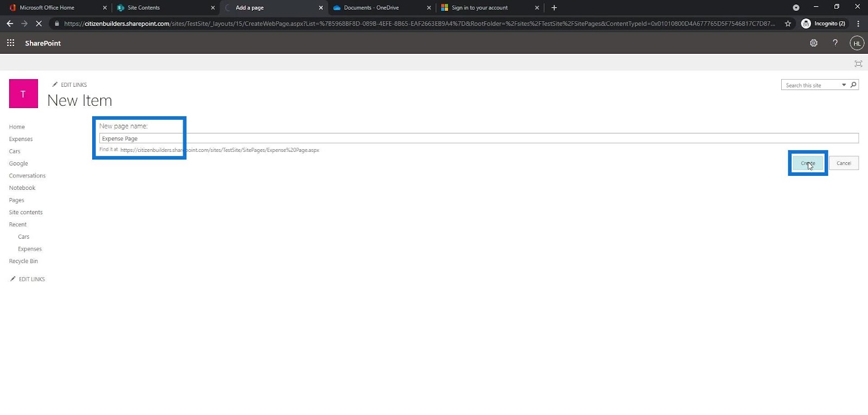Open the settings gear in SharePoint header
Screen dimensions: 868x415
[814, 43]
